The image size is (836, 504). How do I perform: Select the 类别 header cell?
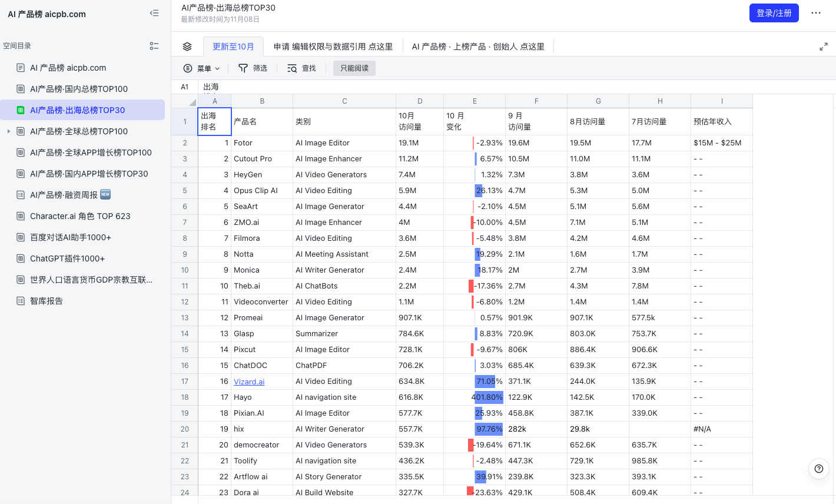[344, 122]
